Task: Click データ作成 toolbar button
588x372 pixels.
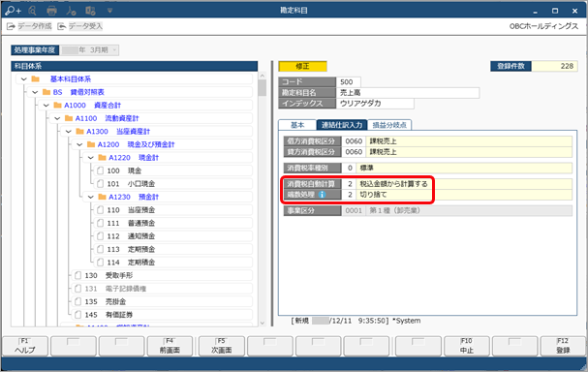Action: [x=29, y=26]
